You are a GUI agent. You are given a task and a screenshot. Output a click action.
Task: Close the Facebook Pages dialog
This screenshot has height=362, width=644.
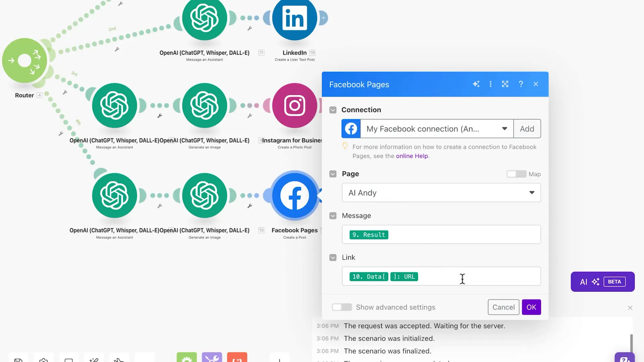pos(536,84)
